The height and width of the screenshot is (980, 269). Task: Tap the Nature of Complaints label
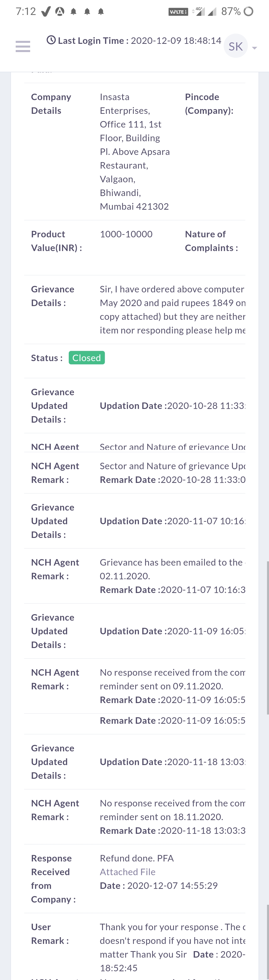tap(211, 241)
